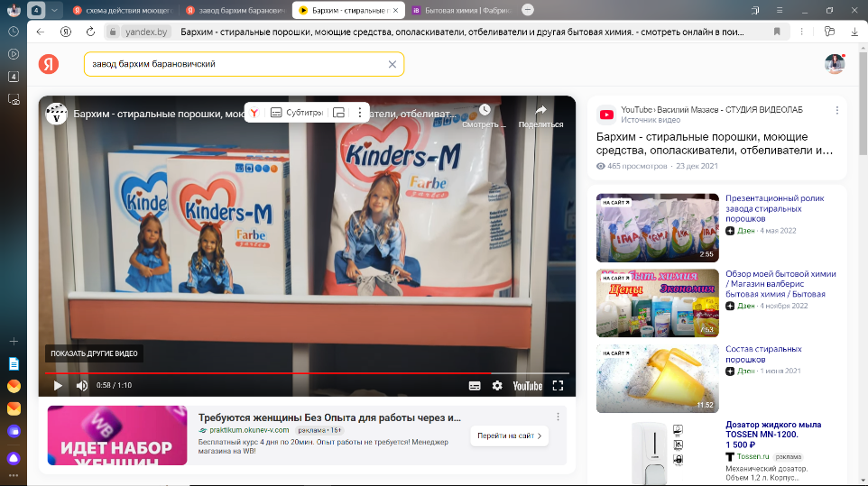Click the round minus button after the tabs

click(x=528, y=10)
